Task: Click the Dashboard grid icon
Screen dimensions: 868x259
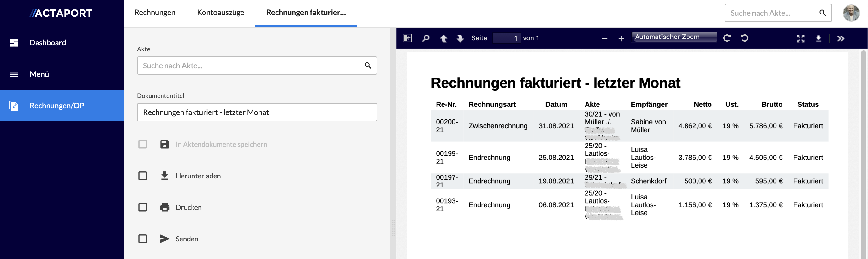Action: [x=14, y=43]
